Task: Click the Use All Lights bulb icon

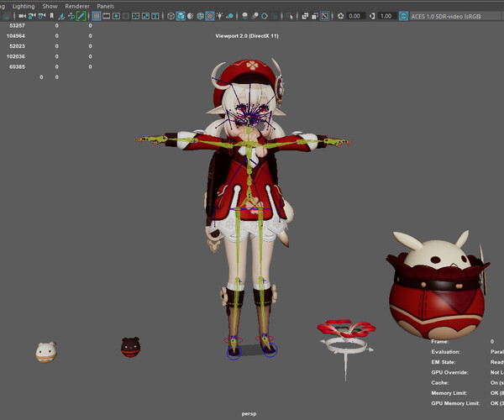Action: [x=220, y=16]
